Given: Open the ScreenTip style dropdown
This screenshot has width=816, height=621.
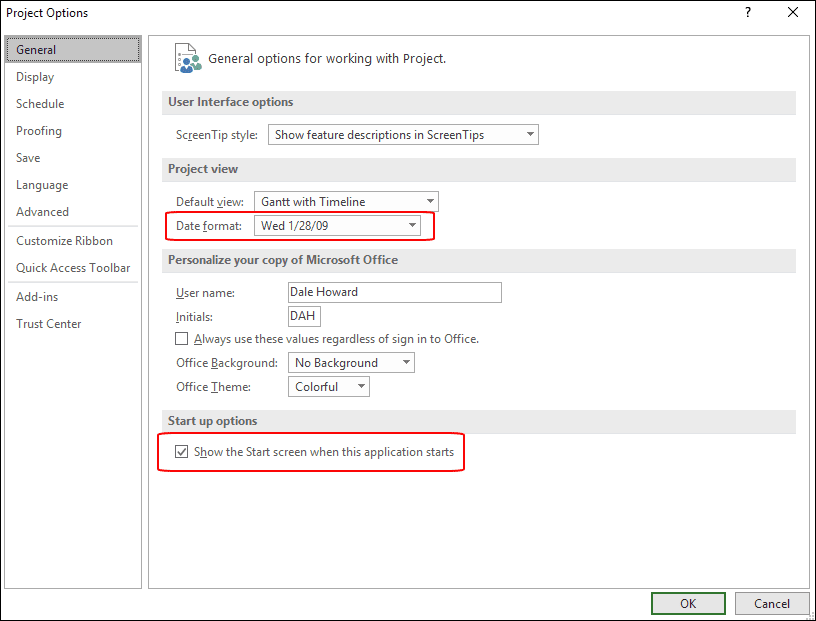Looking at the screenshot, I should 403,135.
